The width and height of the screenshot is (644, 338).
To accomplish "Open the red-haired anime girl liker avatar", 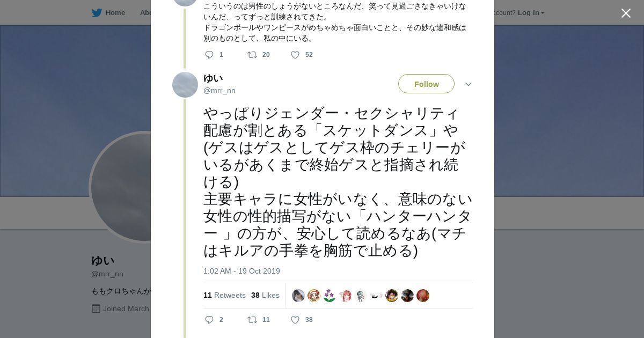I will (x=345, y=296).
